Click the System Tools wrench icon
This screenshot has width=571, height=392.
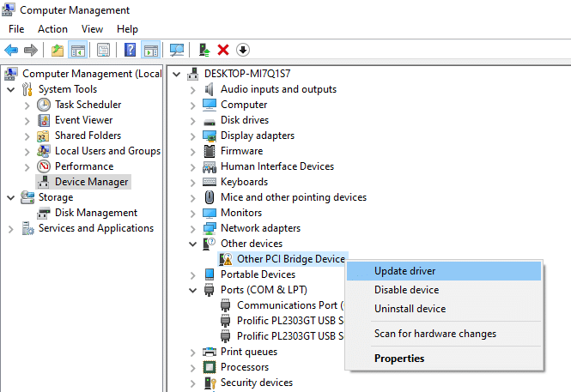coord(27,89)
